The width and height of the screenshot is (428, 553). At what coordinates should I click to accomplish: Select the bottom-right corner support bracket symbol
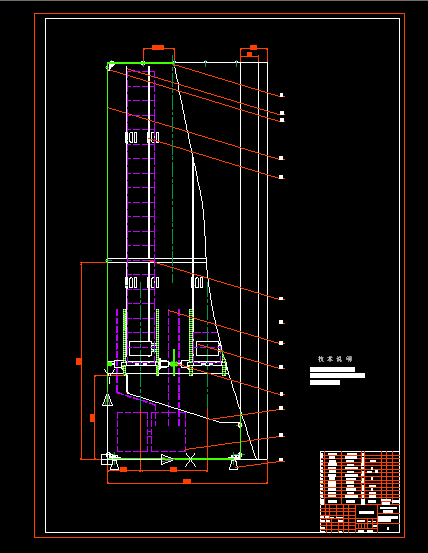pos(234,461)
